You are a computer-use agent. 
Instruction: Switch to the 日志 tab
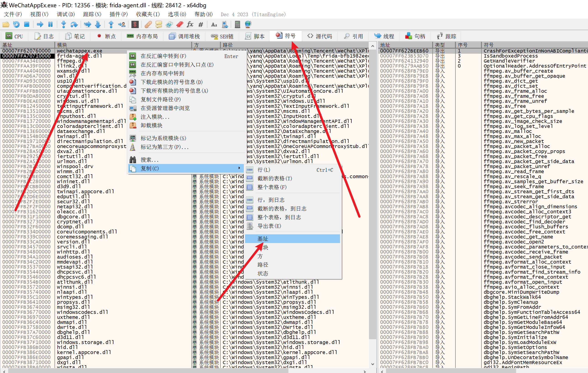pos(44,36)
